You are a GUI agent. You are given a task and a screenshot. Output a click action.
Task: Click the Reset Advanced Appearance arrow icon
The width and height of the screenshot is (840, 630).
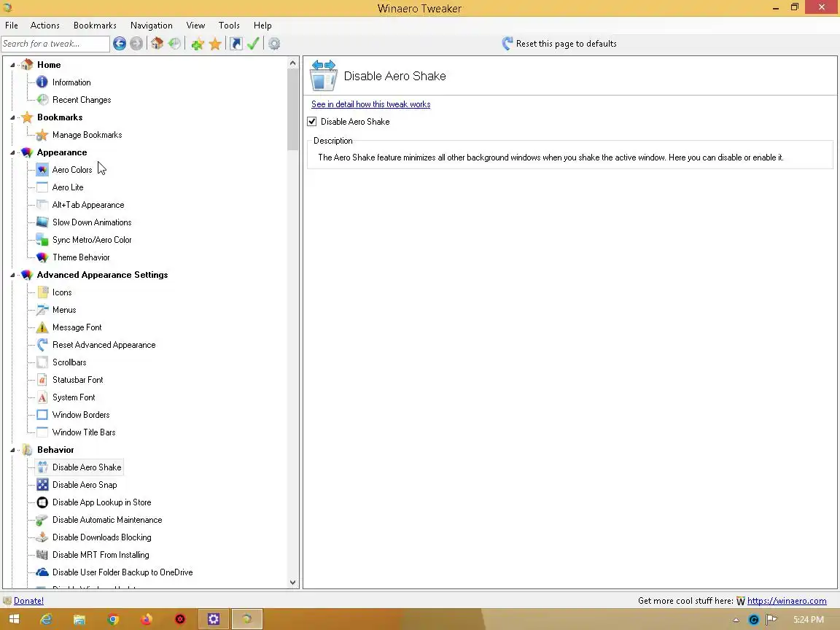[x=42, y=345]
